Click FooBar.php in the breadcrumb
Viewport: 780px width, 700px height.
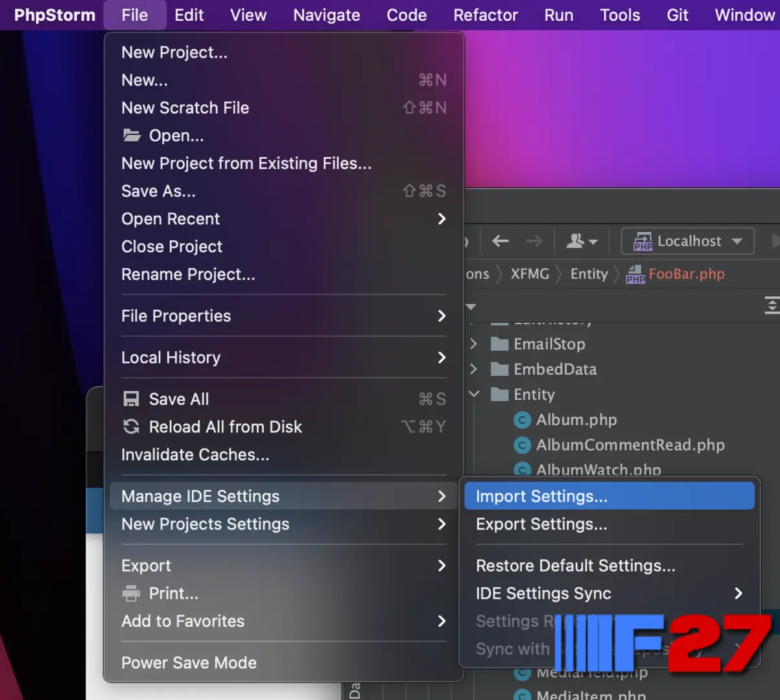tap(686, 274)
